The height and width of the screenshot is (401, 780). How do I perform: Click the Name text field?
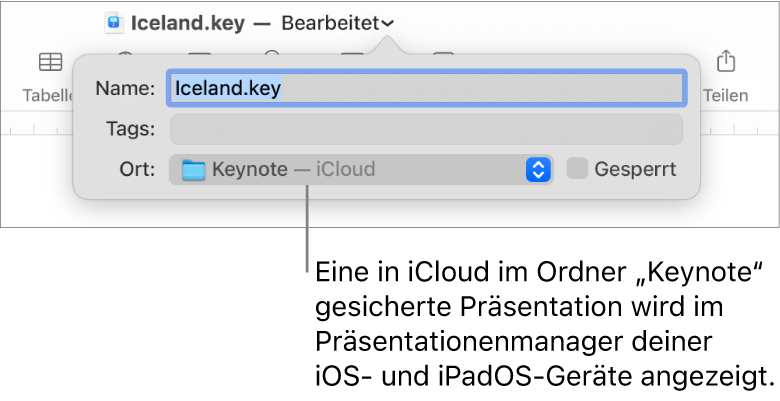[427, 88]
